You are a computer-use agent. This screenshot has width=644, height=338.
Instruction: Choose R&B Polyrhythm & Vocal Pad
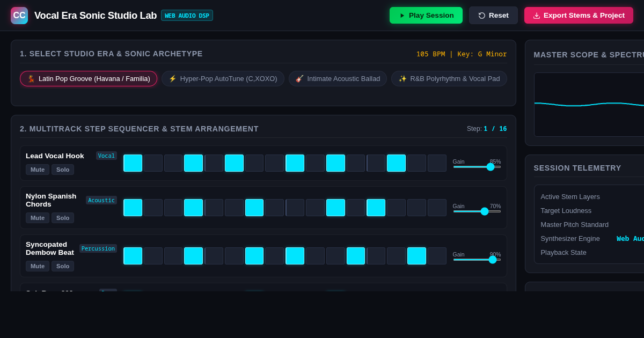[x=449, y=79]
